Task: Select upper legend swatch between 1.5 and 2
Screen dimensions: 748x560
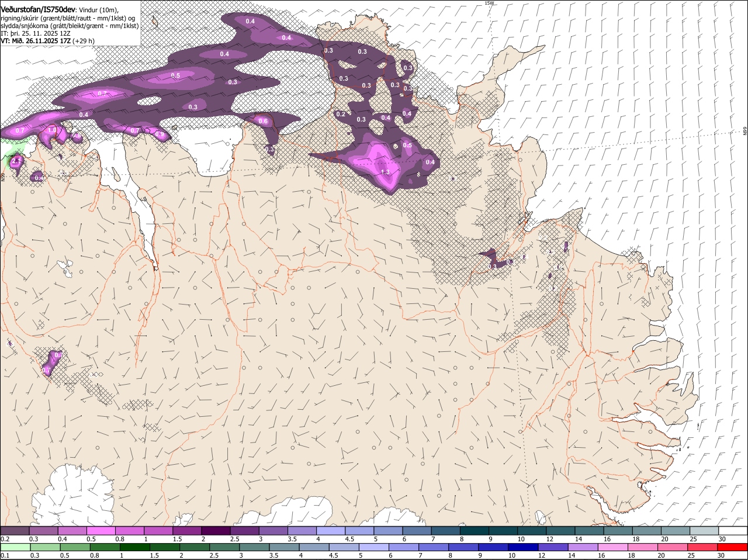Action: (x=187, y=530)
